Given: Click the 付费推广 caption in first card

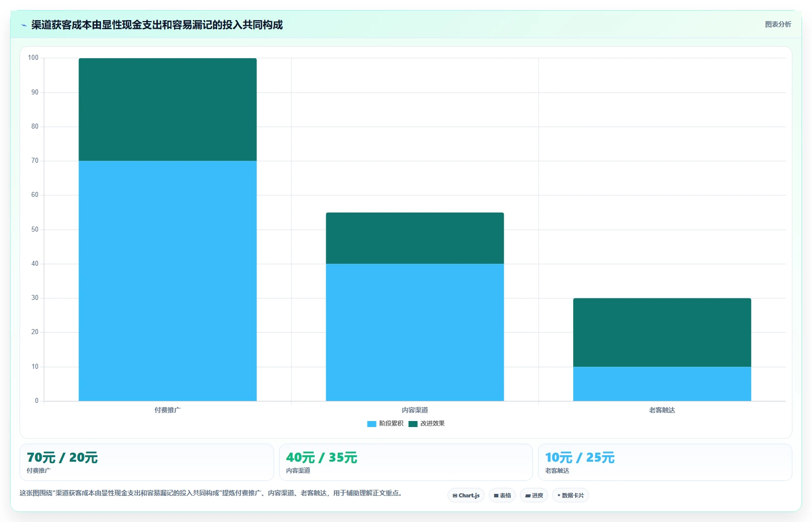Looking at the screenshot, I should coord(39,471).
